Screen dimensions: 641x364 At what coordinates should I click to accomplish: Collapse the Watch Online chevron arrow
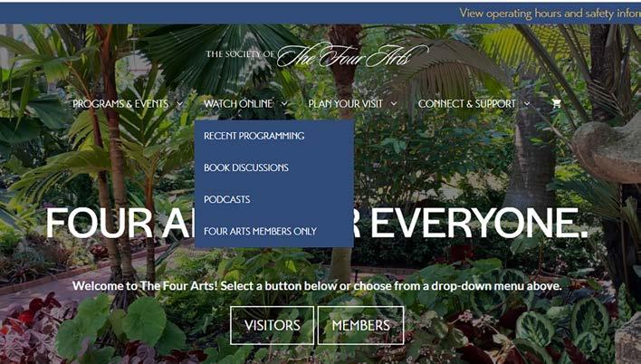pos(284,104)
